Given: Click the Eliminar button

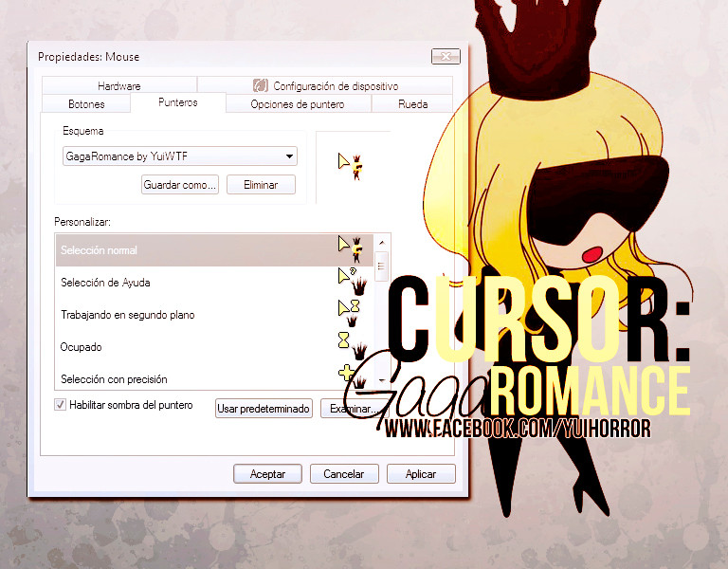Looking at the screenshot, I should coord(261,185).
